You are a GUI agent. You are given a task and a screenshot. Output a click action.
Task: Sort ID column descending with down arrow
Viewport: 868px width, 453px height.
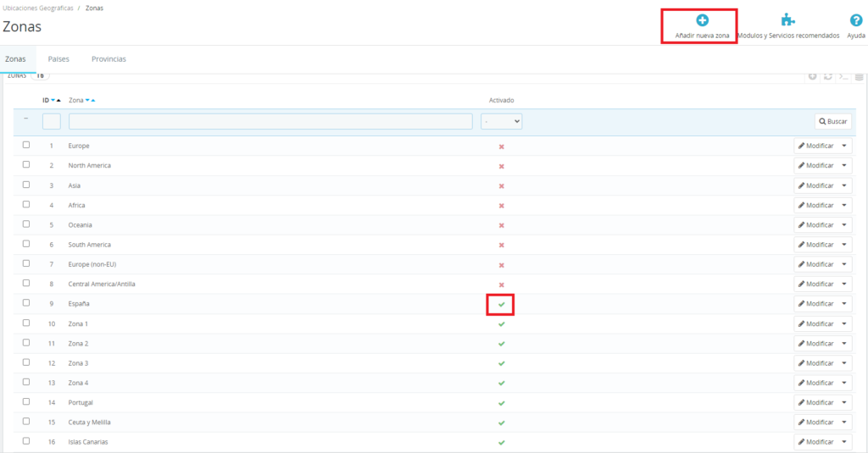pyautogui.click(x=53, y=101)
